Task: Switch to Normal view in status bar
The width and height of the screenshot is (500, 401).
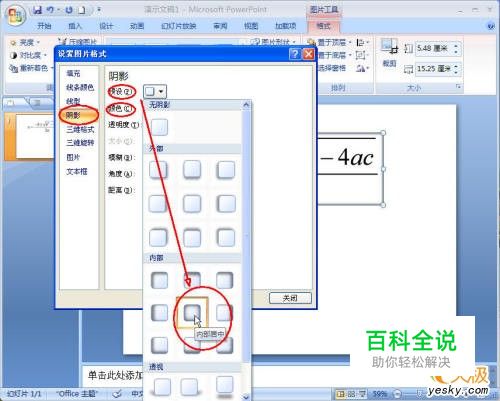Action: [x=340, y=394]
